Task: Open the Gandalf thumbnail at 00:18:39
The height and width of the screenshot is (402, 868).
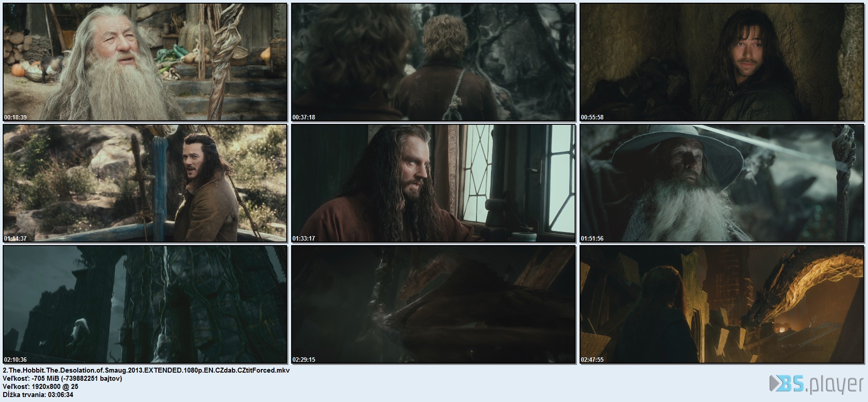Action: pos(145,62)
